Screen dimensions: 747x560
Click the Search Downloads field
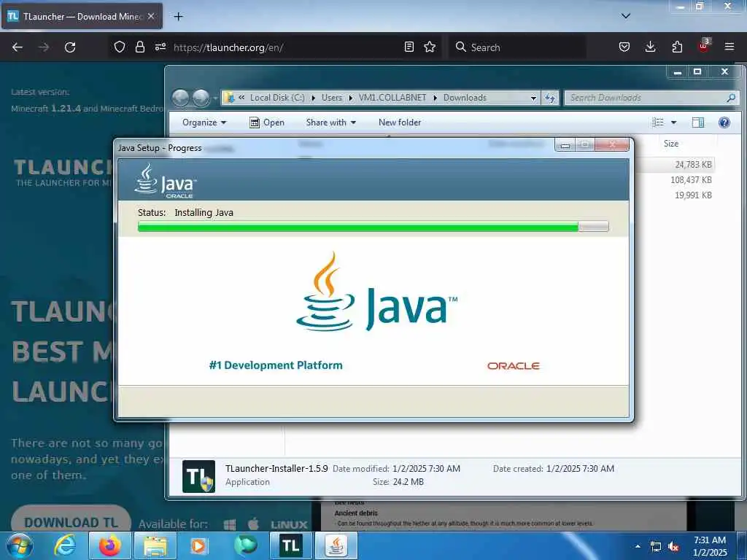click(651, 98)
